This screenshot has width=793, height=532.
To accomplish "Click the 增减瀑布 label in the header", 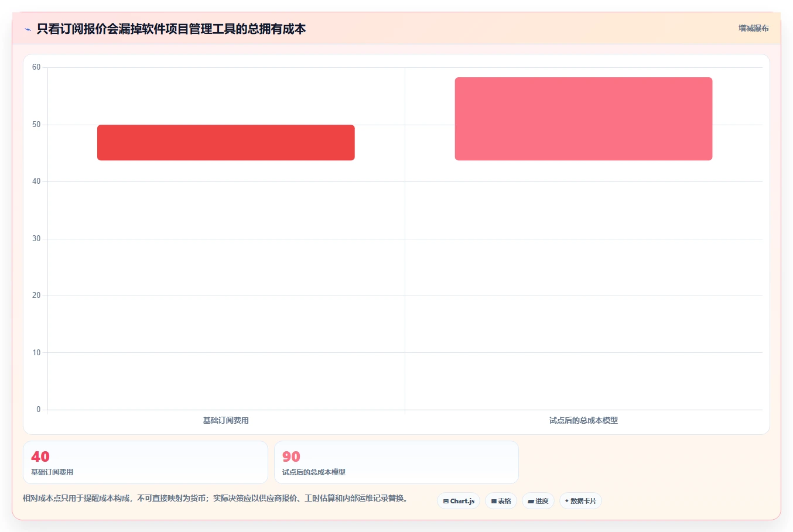I will (753, 28).
